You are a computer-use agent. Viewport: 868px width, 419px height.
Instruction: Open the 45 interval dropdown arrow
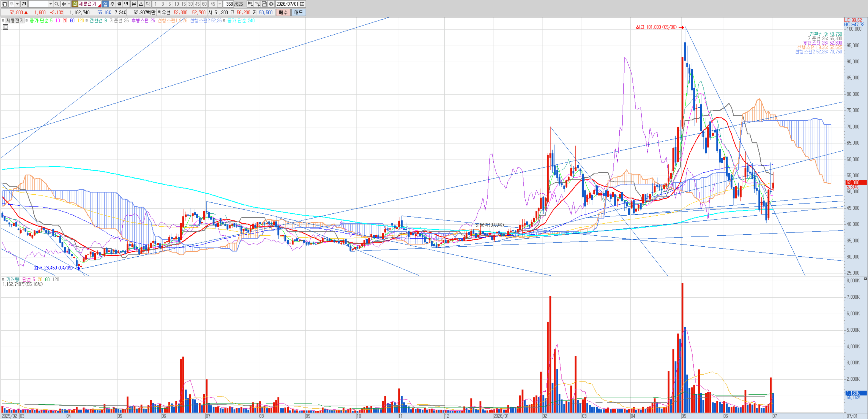coord(220,4)
